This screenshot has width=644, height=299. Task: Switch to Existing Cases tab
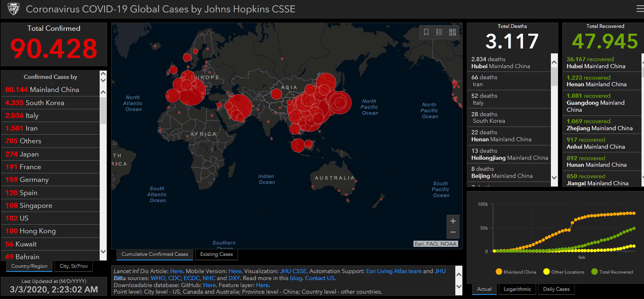click(x=217, y=254)
